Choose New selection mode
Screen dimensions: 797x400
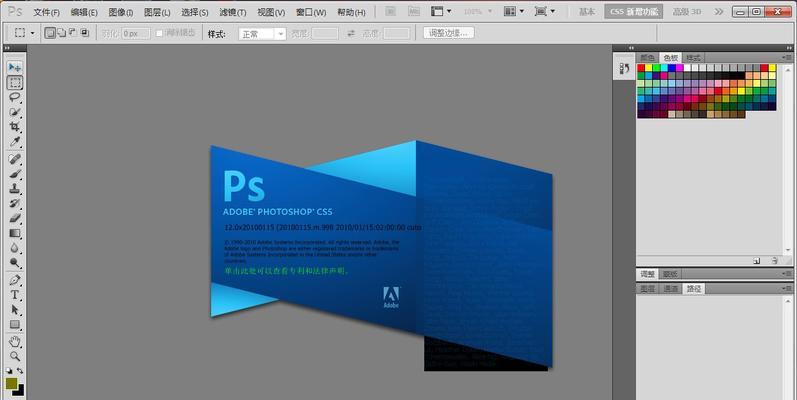click(50, 33)
